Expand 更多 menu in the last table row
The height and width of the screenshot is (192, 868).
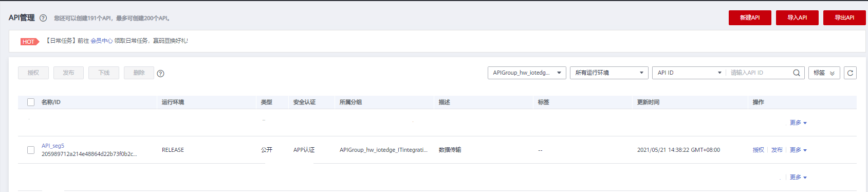tap(798, 178)
